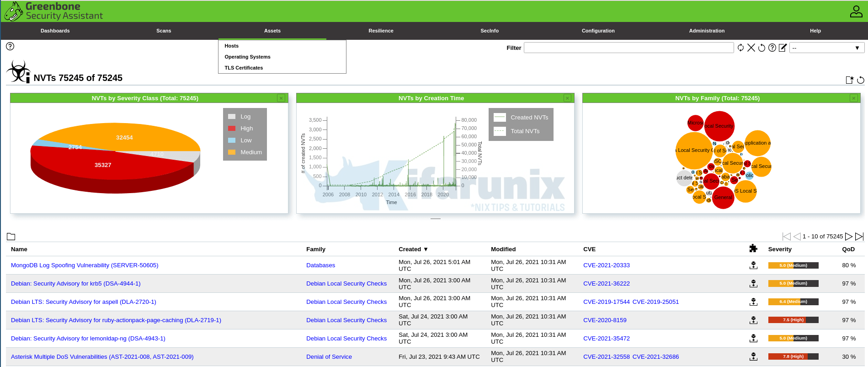Screen dimensions: 868x367
Task: Toggle Created NVTs legend entry
Action: [x=521, y=118]
